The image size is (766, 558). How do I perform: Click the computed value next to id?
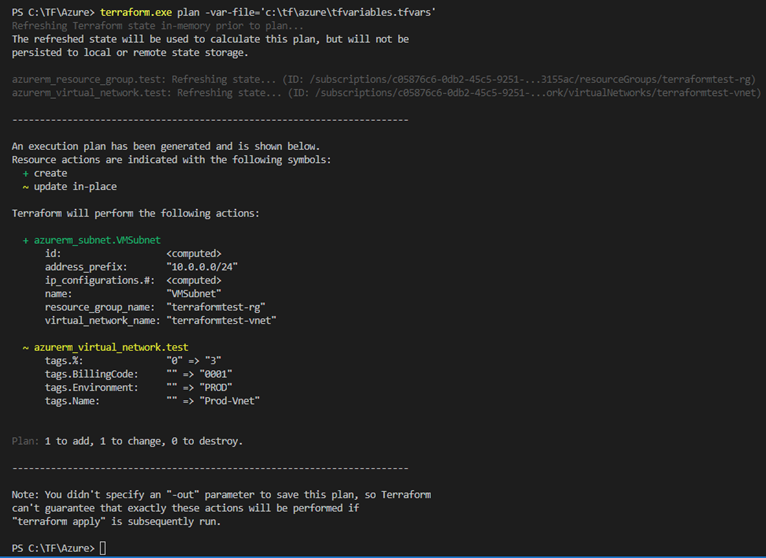pos(194,254)
